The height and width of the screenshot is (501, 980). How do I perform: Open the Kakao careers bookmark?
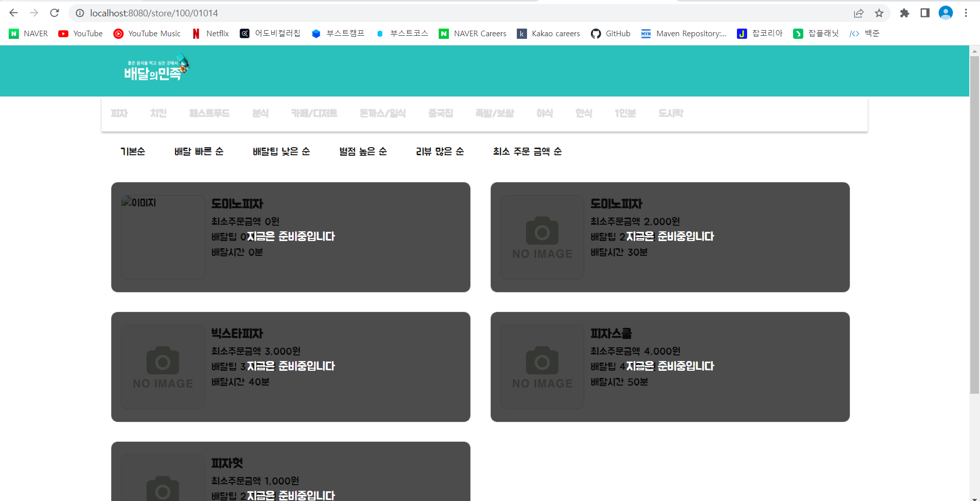click(549, 34)
